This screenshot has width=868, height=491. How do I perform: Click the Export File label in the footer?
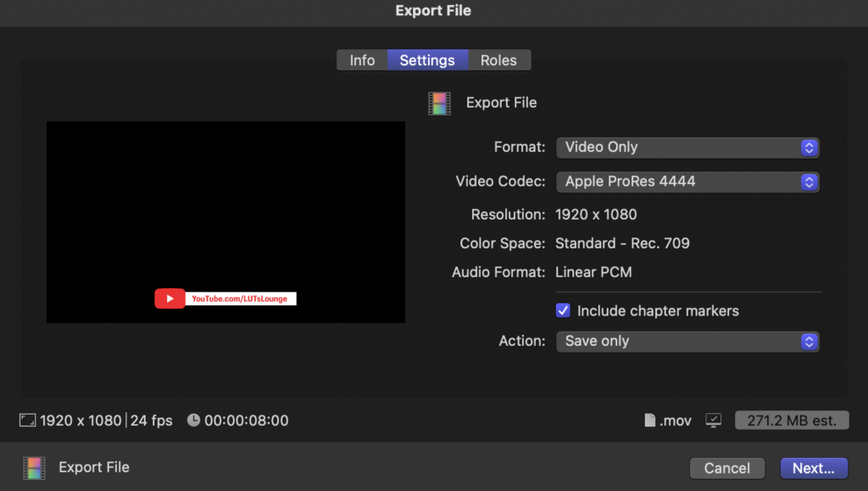click(x=94, y=467)
